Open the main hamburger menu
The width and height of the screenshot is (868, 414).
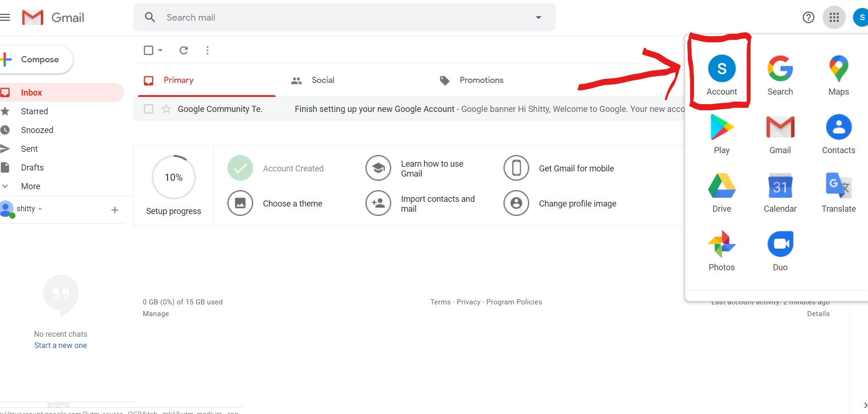[x=5, y=18]
